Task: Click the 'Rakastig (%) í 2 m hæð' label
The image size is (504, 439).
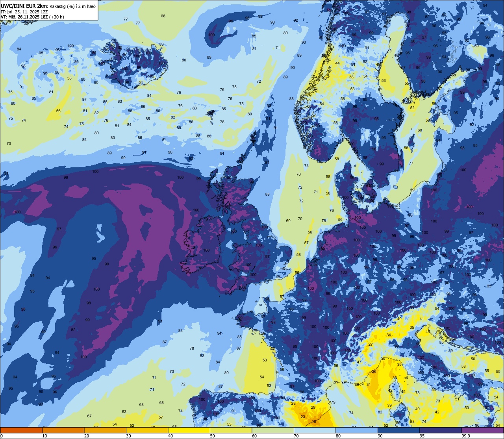Action: click(72, 6)
